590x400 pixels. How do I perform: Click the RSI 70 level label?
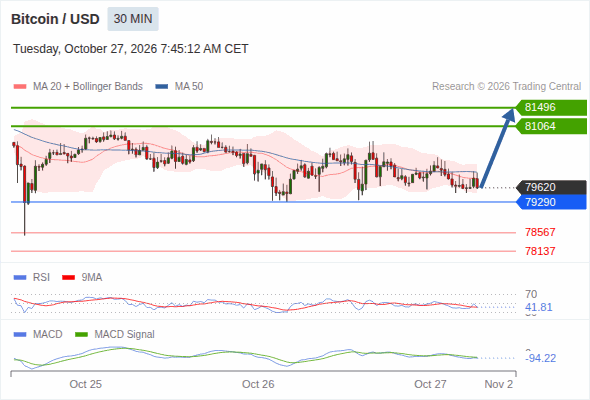click(x=531, y=294)
